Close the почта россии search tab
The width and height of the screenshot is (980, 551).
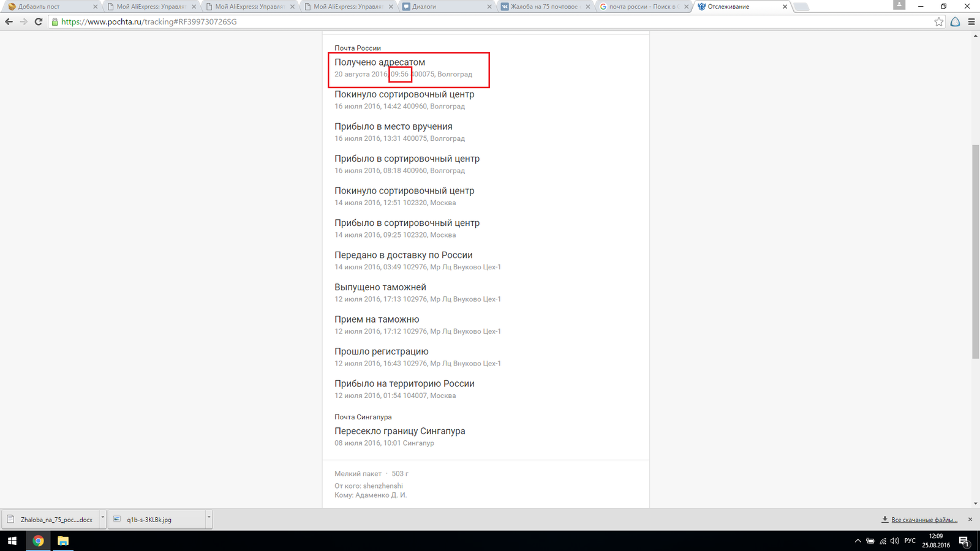[687, 7]
